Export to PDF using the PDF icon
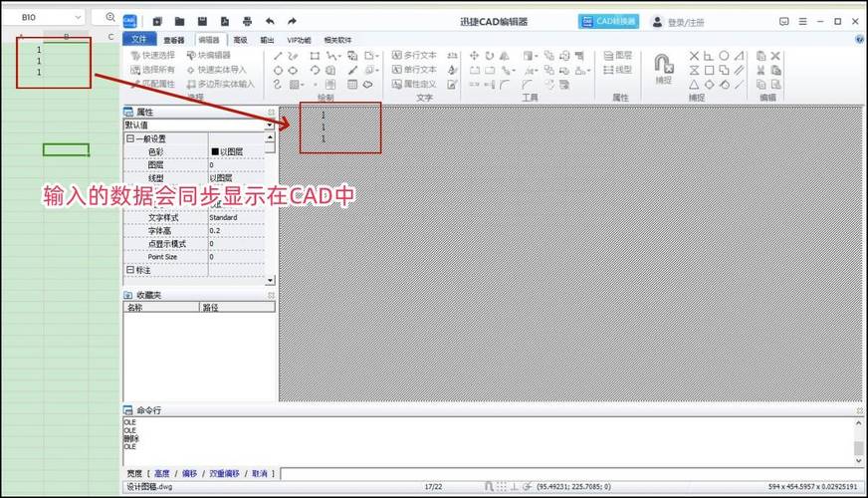868x498 pixels. click(225, 22)
